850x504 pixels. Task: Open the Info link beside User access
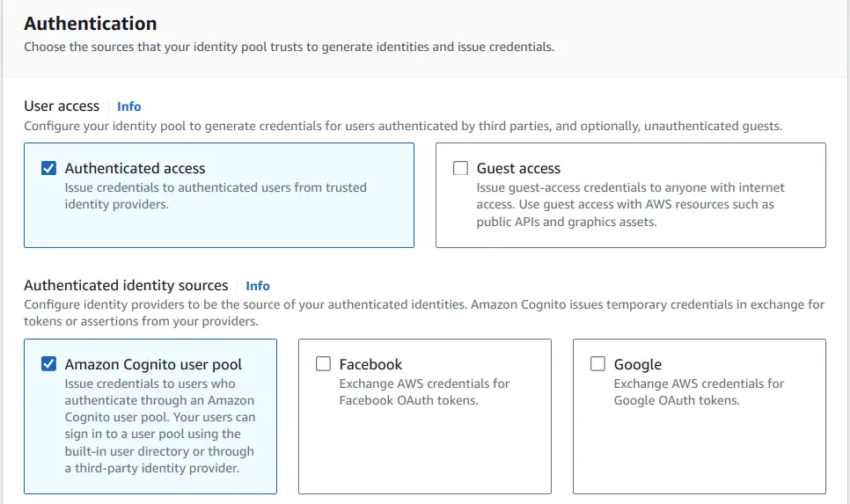[x=129, y=106]
